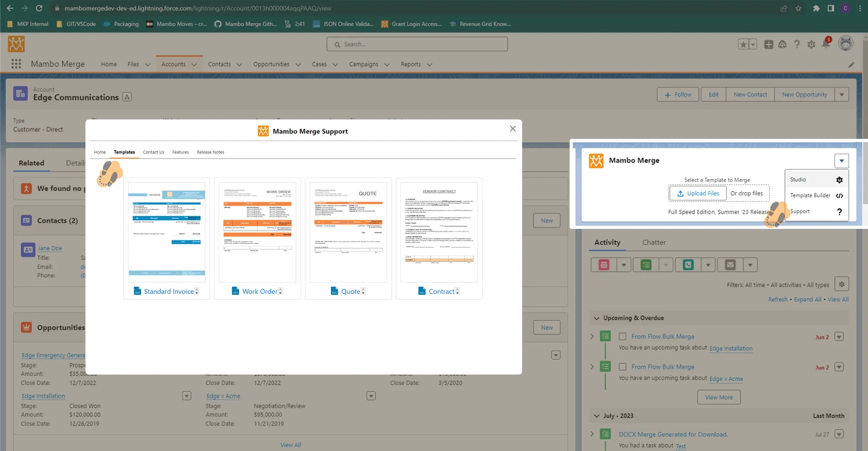The height and width of the screenshot is (451, 868).
Task: Click the Studio gear icon in Mambo Merge menu
Action: [x=840, y=180]
